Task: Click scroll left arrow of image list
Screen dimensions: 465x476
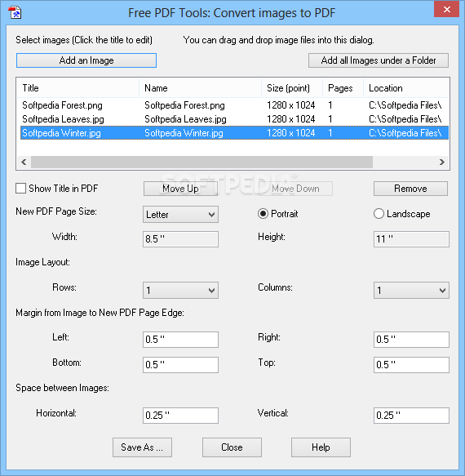Action: click(24, 162)
